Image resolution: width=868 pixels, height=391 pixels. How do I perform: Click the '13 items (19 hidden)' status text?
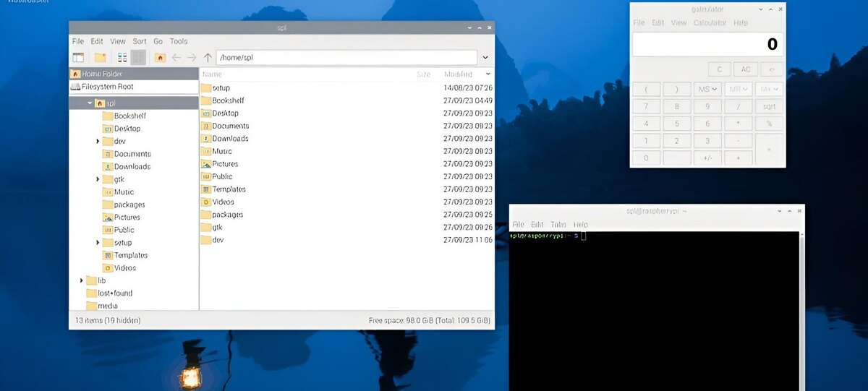[x=108, y=320]
